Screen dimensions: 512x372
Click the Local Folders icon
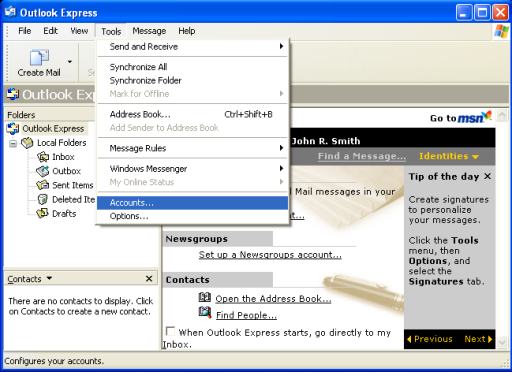[27, 143]
